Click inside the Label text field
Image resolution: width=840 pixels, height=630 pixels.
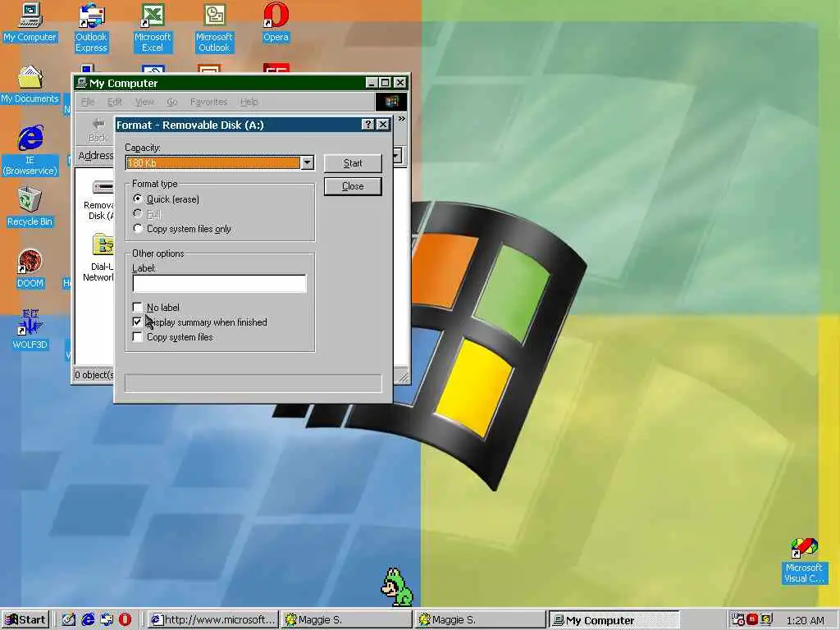[x=219, y=283]
